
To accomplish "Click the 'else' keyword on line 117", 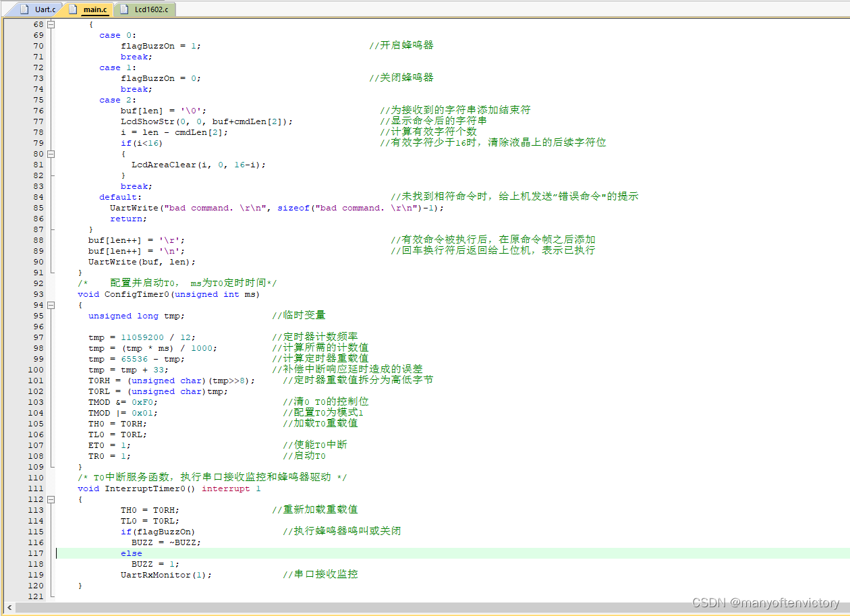I will click(131, 553).
